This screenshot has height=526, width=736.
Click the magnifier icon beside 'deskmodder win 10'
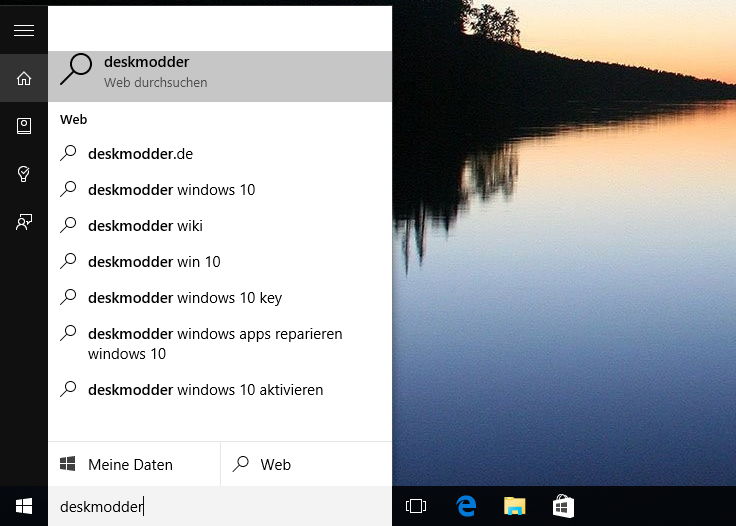[68, 261]
